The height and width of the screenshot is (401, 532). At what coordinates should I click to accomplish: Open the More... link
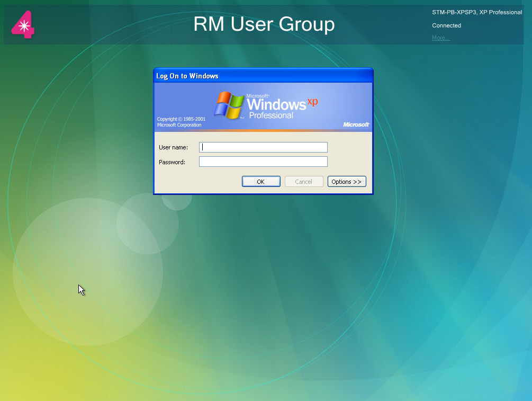pyautogui.click(x=440, y=38)
